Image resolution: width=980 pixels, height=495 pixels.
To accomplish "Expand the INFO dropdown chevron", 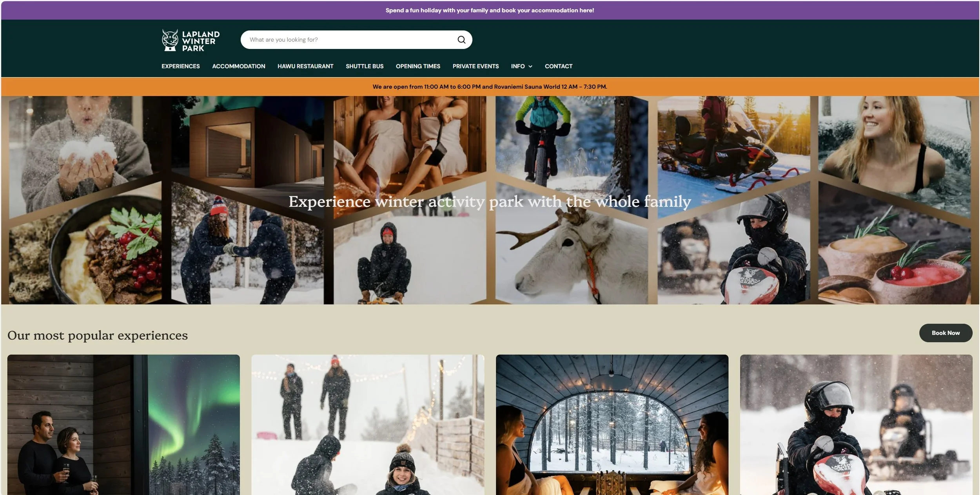I will (530, 67).
